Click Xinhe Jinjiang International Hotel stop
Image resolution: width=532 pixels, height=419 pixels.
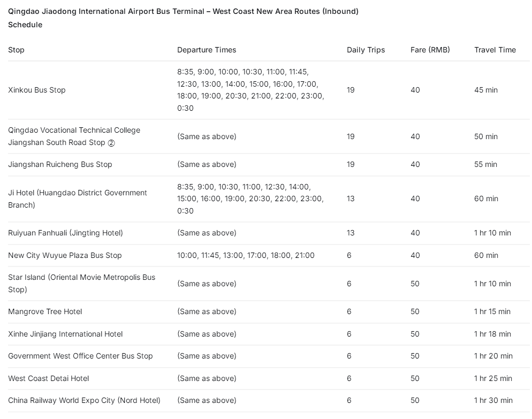65,334
